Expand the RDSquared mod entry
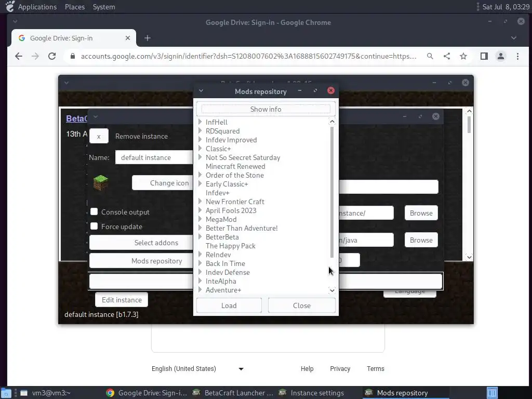Screen dimensions: 532x399 200,130
